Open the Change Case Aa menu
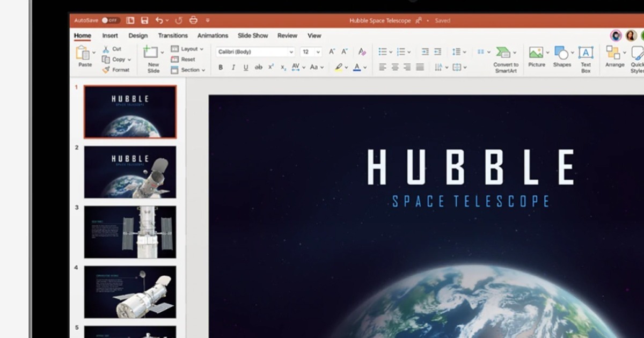Screen dimensions: 644x338 [317, 68]
